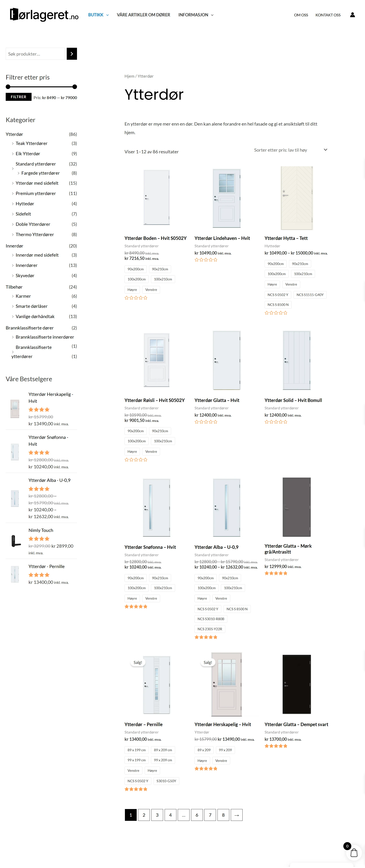Click the 'Søk produkter' search field
Viewport: 365px width, 868px height.
(35, 54)
